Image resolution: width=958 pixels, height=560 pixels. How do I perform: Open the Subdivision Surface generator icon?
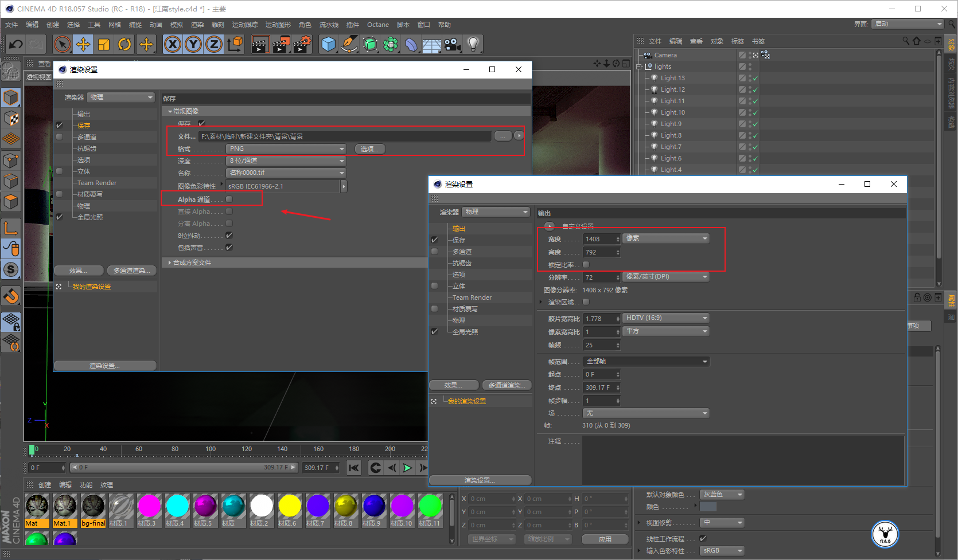pos(370,44)
